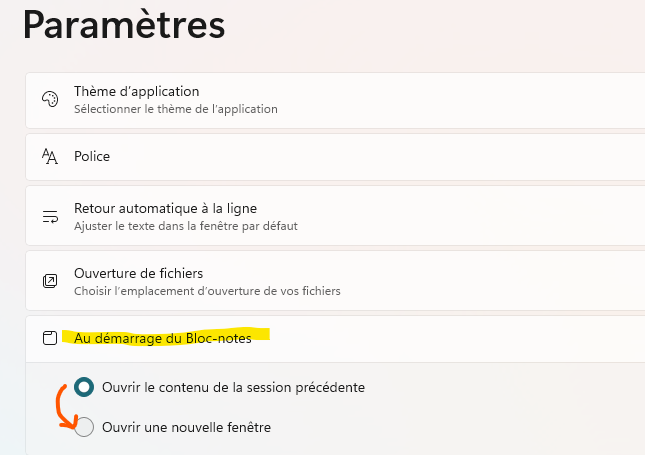Click the "Ouvrir une nouvelle fenêtre" label text
This screenshot has height=455, width=645.
point(186,427)
